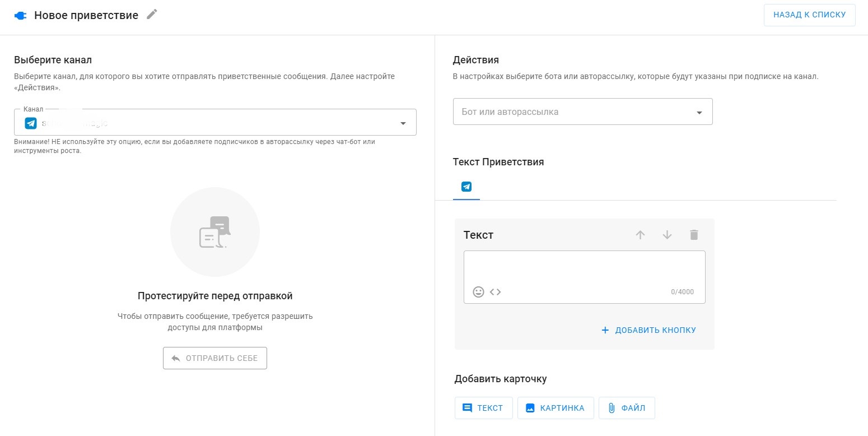Select the Telegram tab under Текст Приветствия
This screenshot has height=436, width=868.
click(x=466, y=187)
